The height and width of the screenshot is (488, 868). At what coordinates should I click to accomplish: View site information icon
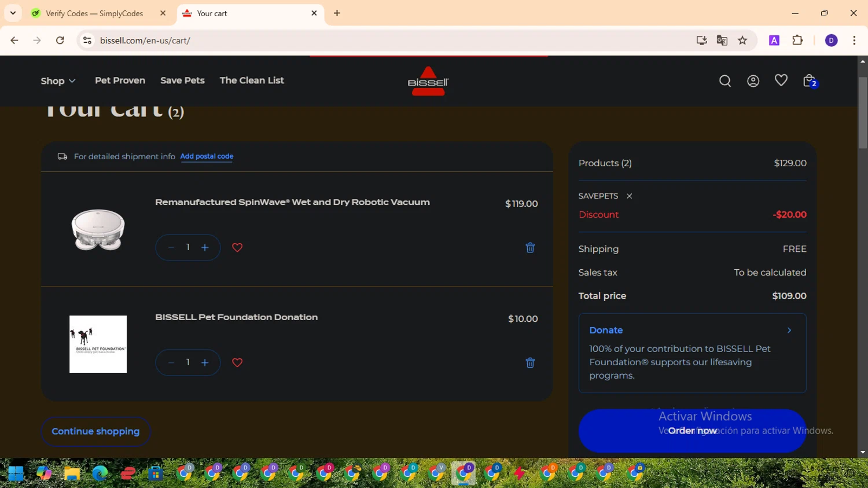pyautogui.click(x=87, y=41)
